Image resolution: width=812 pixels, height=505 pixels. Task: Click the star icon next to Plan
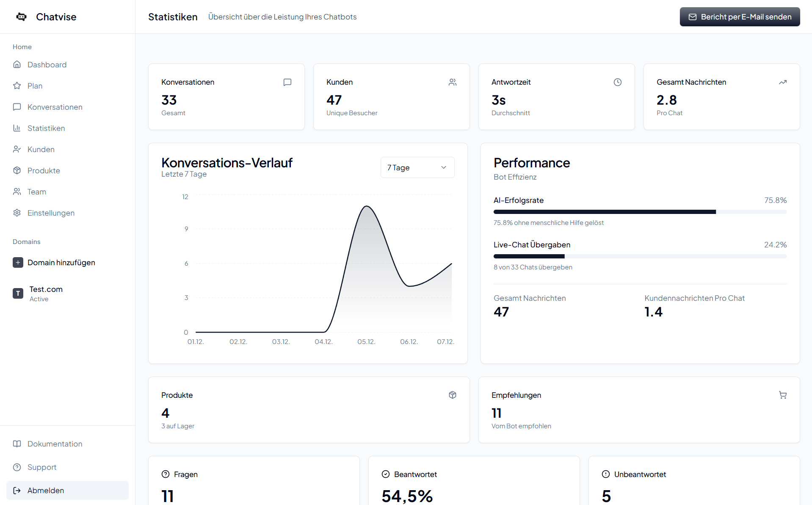[x=17, y=86]
